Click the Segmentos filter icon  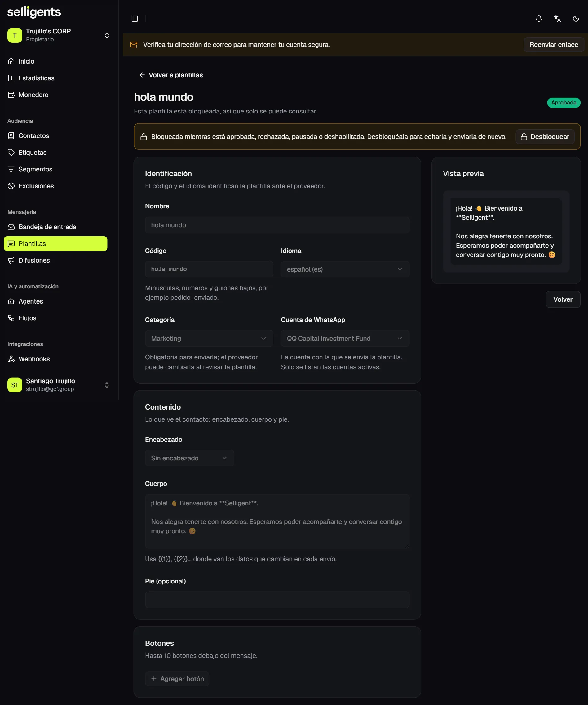click(11, 169)
